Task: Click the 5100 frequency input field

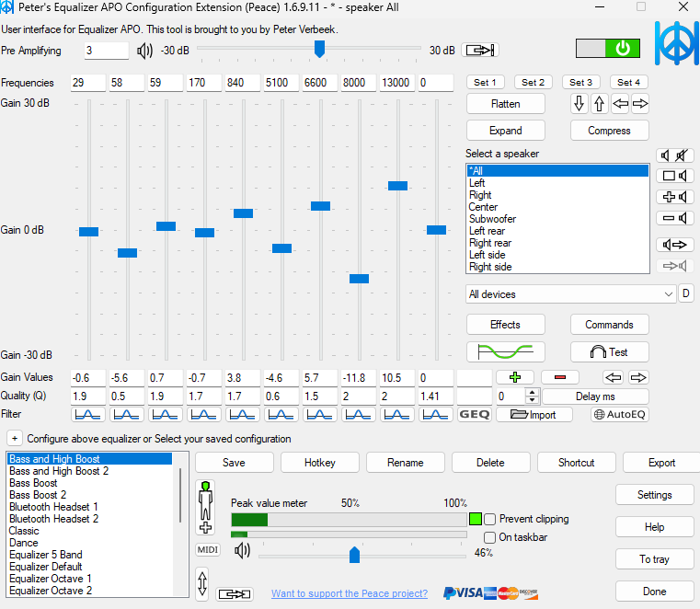Action: point(281,83)
